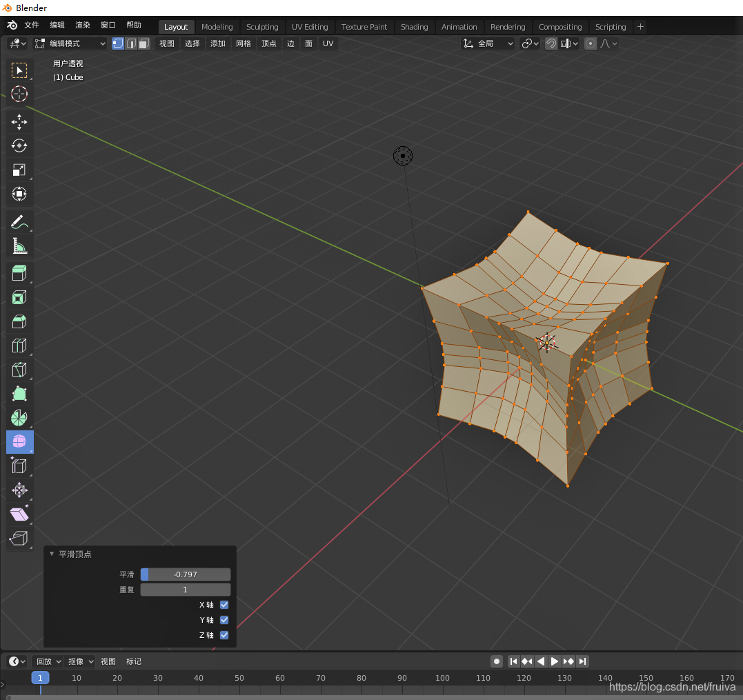Image resolution: width=743 pixels, height=700 pixels.
Task: Select the Rip Region tool
Action: point(19,539)
